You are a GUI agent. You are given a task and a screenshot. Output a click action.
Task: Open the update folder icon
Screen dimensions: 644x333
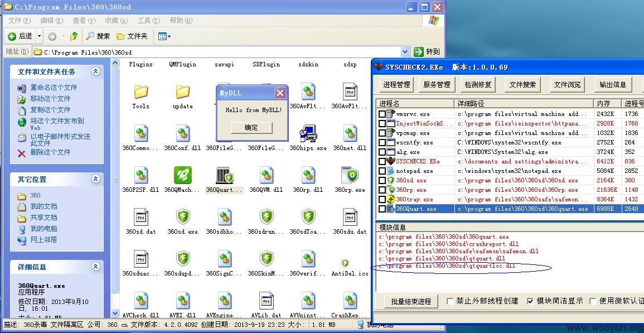pyautogui.click(x=183, y=91)
